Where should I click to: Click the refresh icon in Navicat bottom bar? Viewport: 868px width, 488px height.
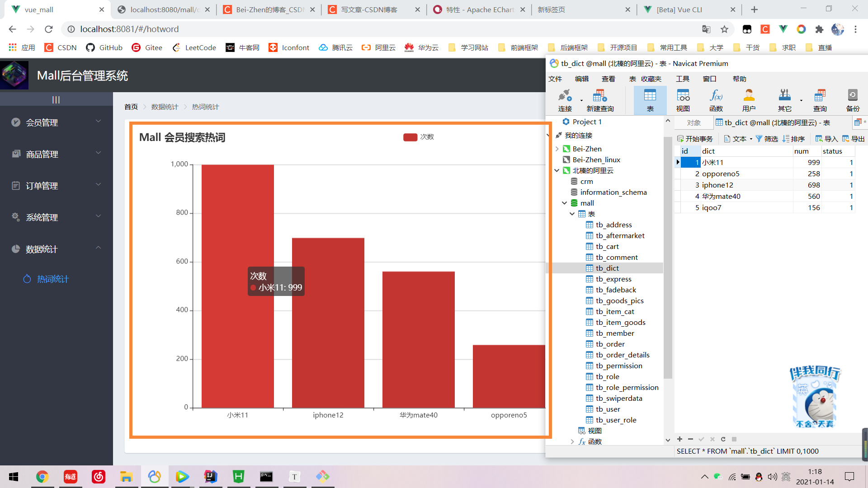tap(723, 439)
